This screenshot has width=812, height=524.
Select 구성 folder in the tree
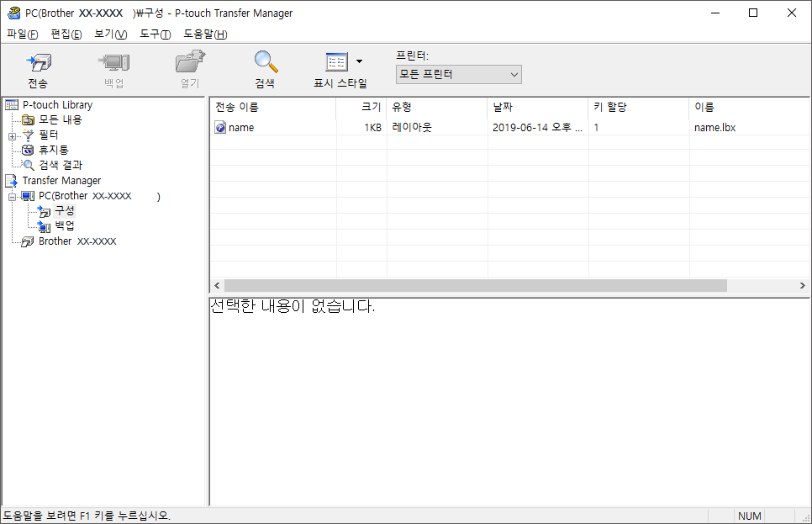tap(65, 210)
